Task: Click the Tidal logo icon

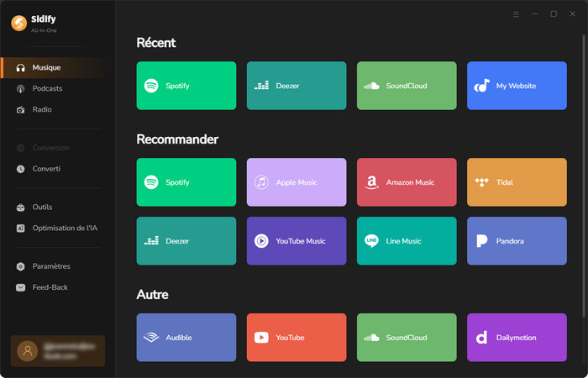Action: coord(482,182)
